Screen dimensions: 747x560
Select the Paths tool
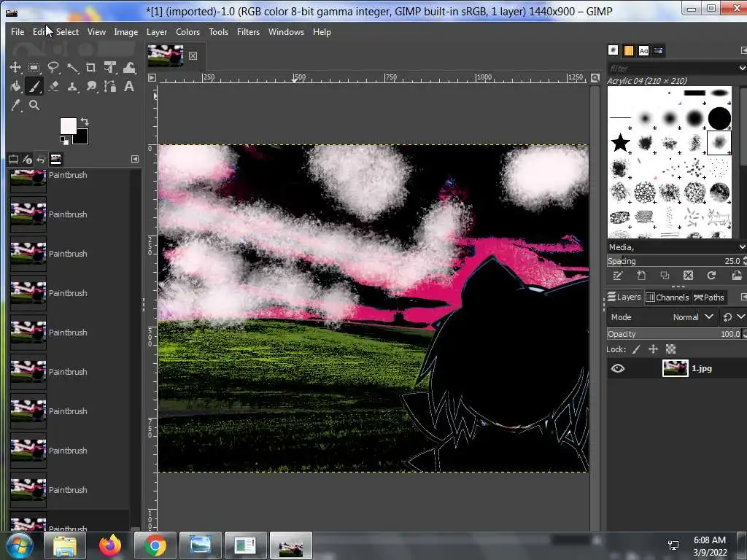[110, 86]
